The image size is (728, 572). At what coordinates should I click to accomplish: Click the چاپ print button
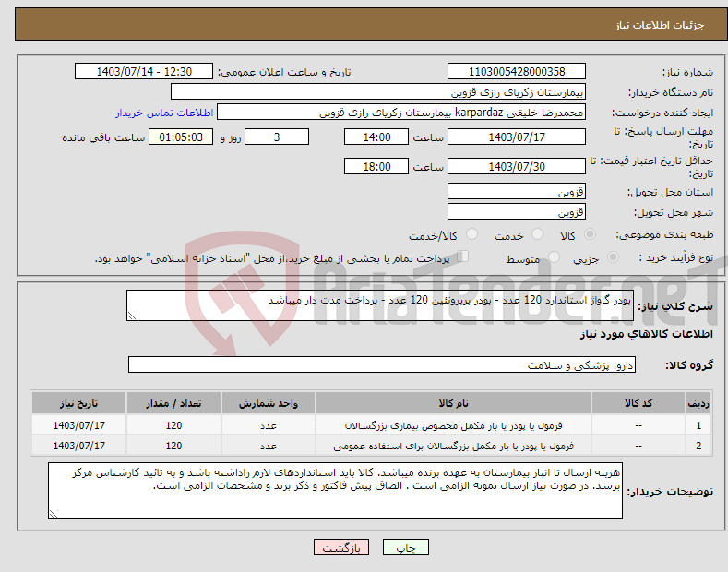(406, 548)
